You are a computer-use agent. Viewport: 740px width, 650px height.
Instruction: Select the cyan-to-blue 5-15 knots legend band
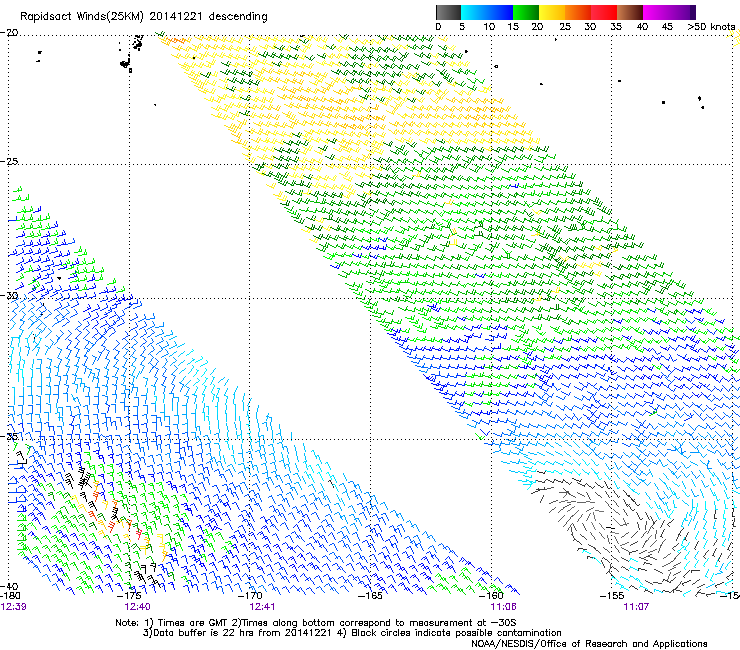point(487,12)
